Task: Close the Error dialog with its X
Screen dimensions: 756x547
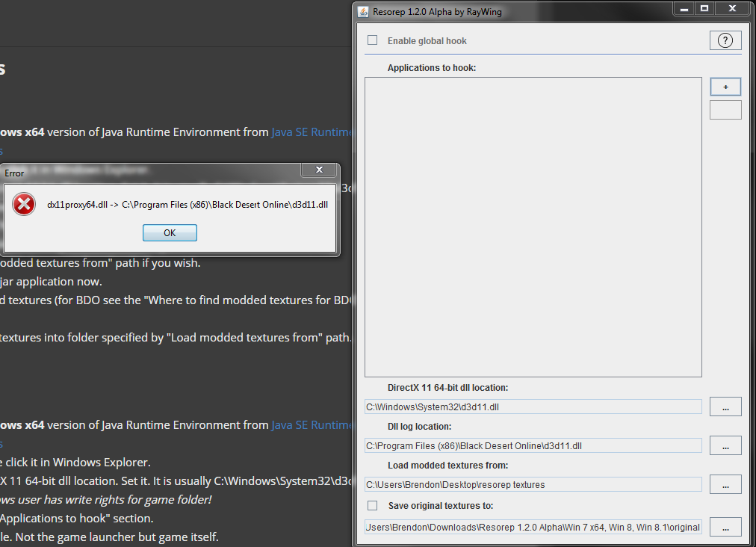Action: coord(319,170)
